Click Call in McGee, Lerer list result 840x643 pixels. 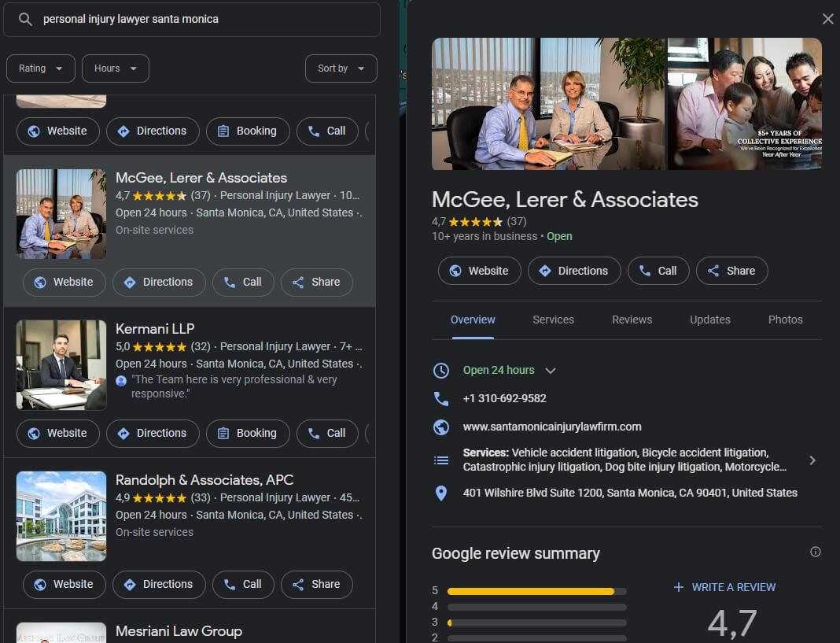(243, 282)
